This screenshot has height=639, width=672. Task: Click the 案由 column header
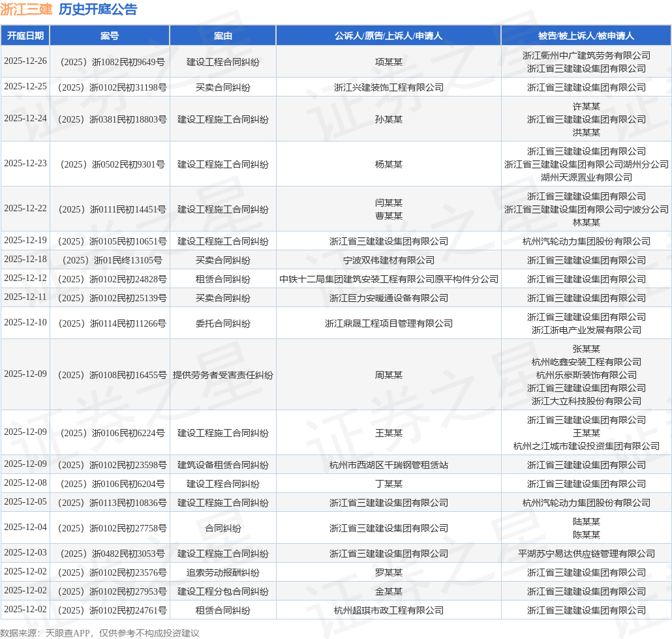coord(223,36)
